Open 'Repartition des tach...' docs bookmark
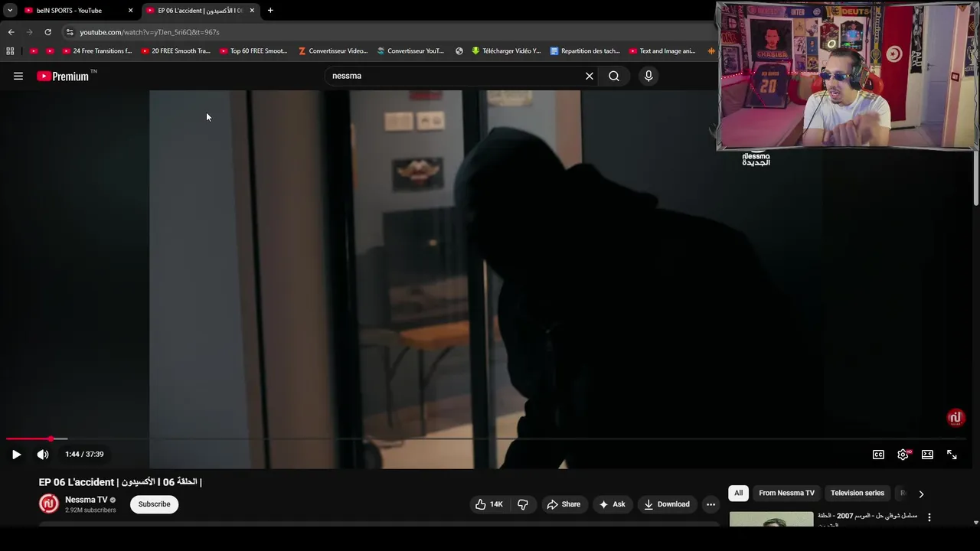The width and height of the screenshot is (980, 551). pos(585,51)
